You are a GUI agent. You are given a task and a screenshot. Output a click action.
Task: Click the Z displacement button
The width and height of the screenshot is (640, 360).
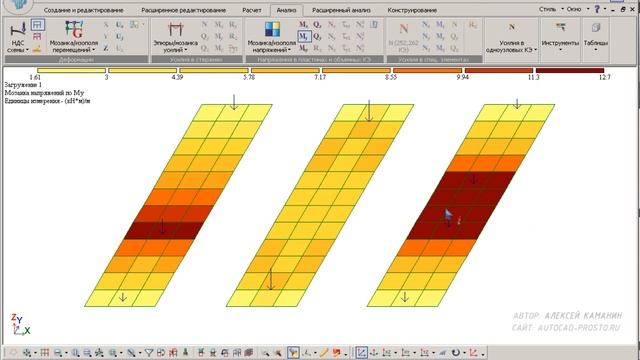(x=106, y=48)
